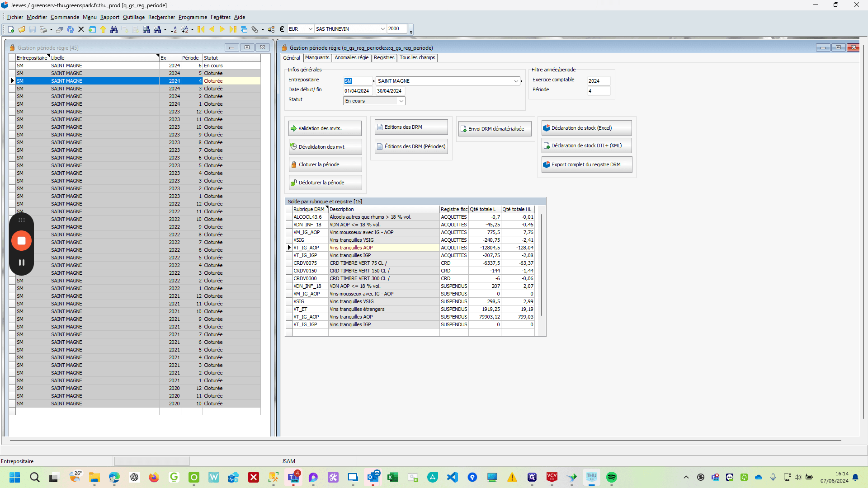Click 'Export complet du registre DRM' button
This screenshot has height=488, width=868.
tap(586, 164)
